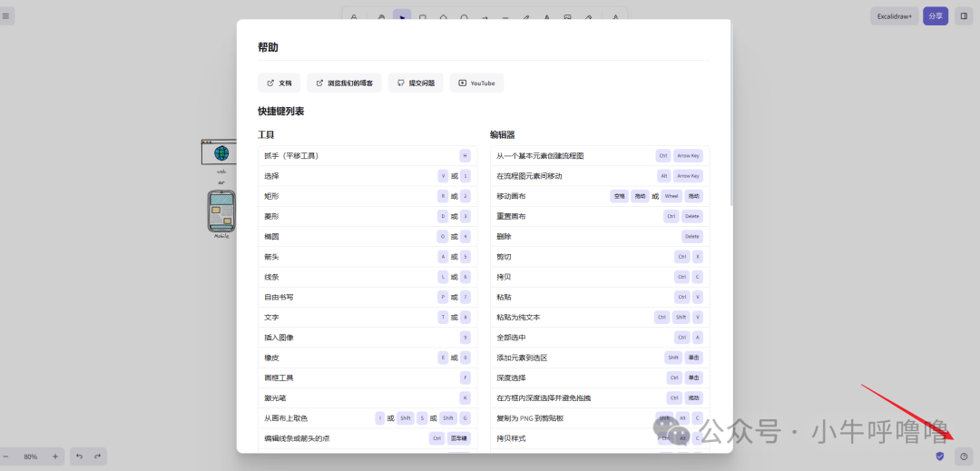
Task: Click the 移动画布 row label
Action: tap(511, 196)
